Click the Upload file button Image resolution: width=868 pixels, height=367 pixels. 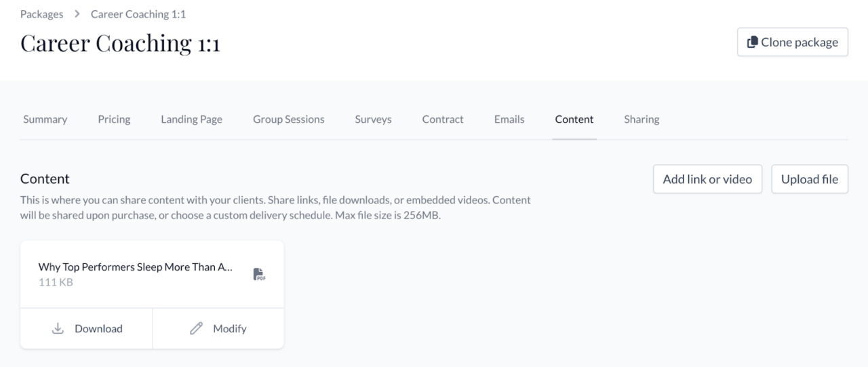[810, 179]
